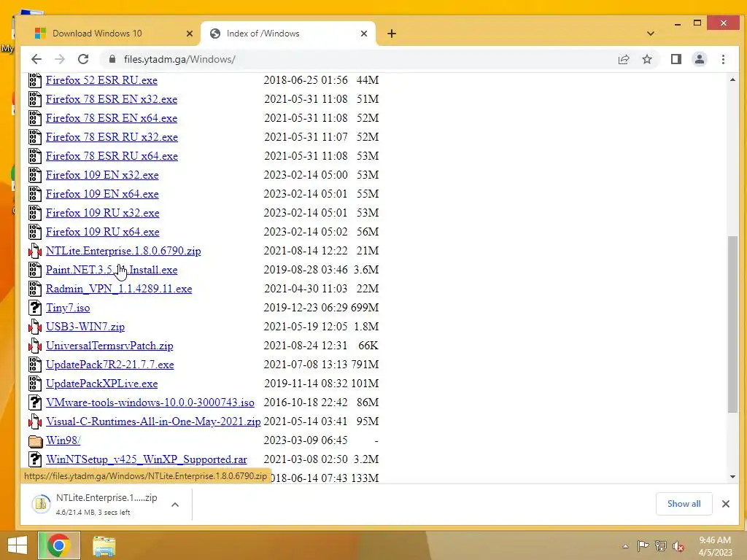Open Firefox 109 RU x64.exe link

click(102, 232)
